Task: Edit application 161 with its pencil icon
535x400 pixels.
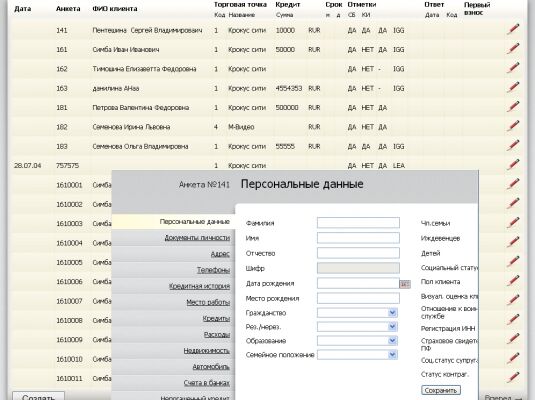Action: coord(513,48)
